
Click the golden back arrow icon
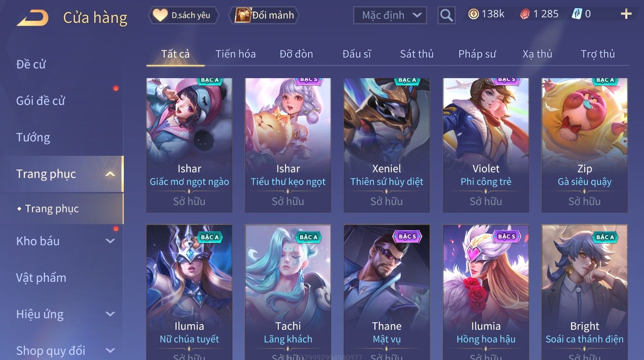(x=32, y=18)
